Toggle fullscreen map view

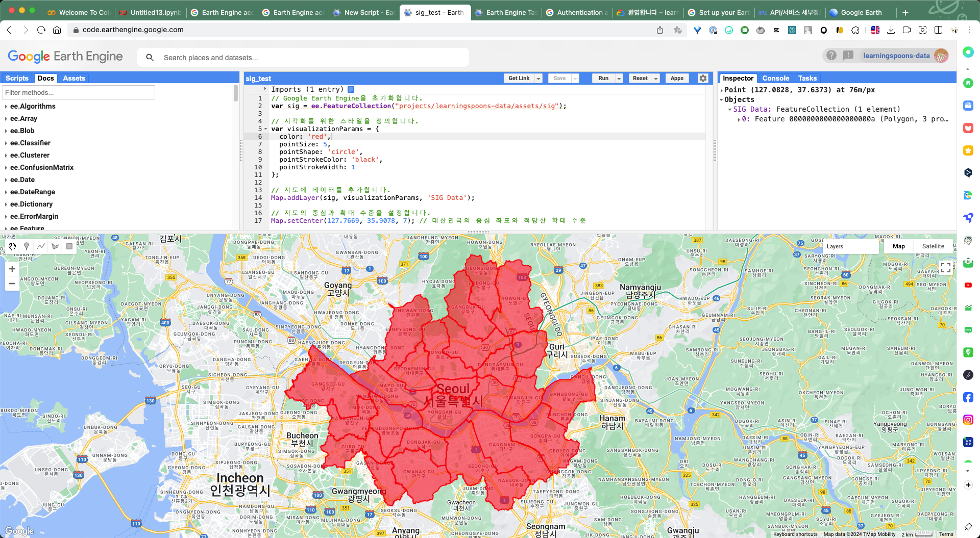(945, 267)
